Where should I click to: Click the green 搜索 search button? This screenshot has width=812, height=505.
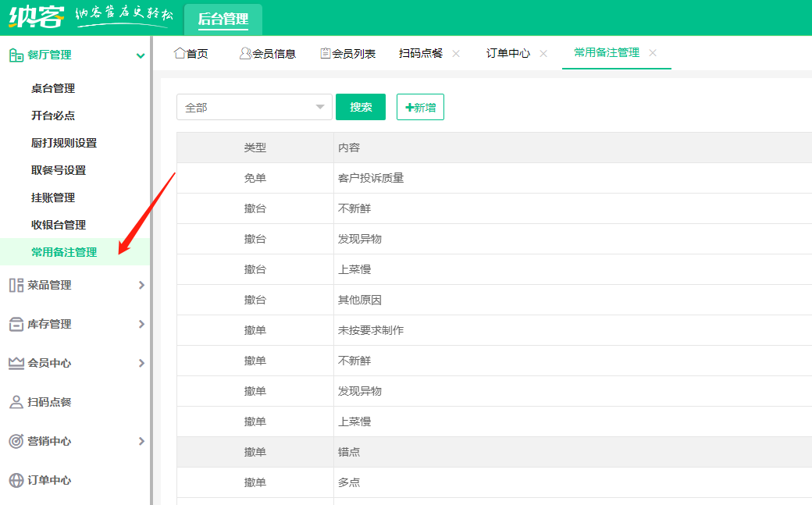coord(360,107)
